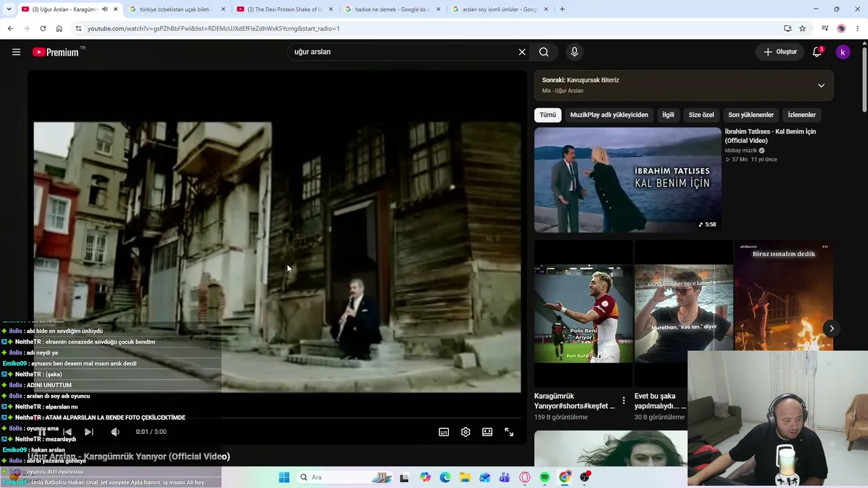This screenshot has width=868, height=488.
Task: Start voice search with the microphone
Action: point(574,52)
